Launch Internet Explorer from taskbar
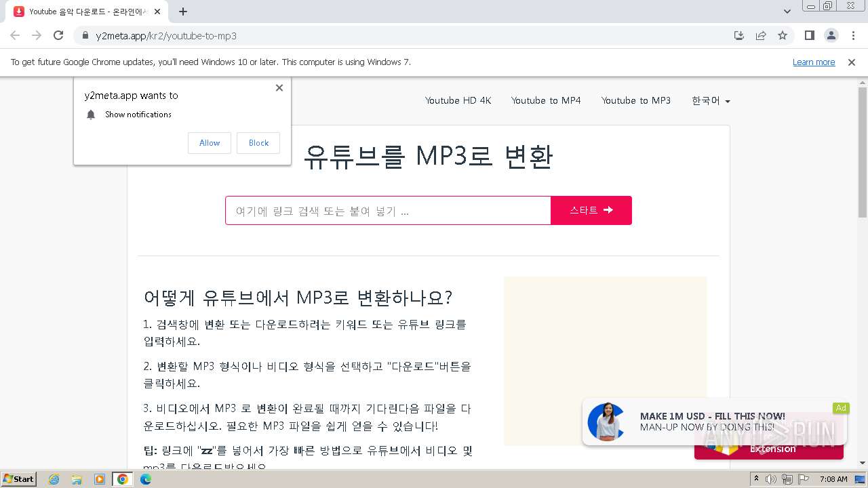868x488 pixels. (x=54, y=479)
